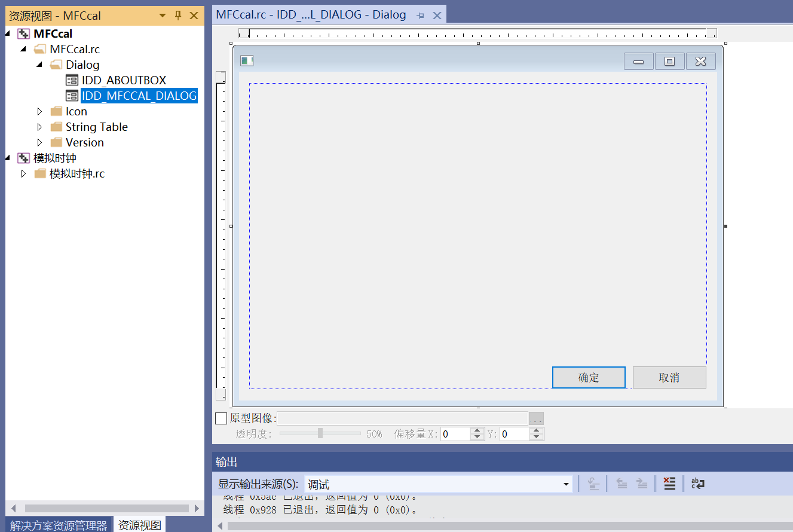Viewport: 793px width, 532px height.
Task: Click the top ruler left margin marker
Action: pos(244,33)
